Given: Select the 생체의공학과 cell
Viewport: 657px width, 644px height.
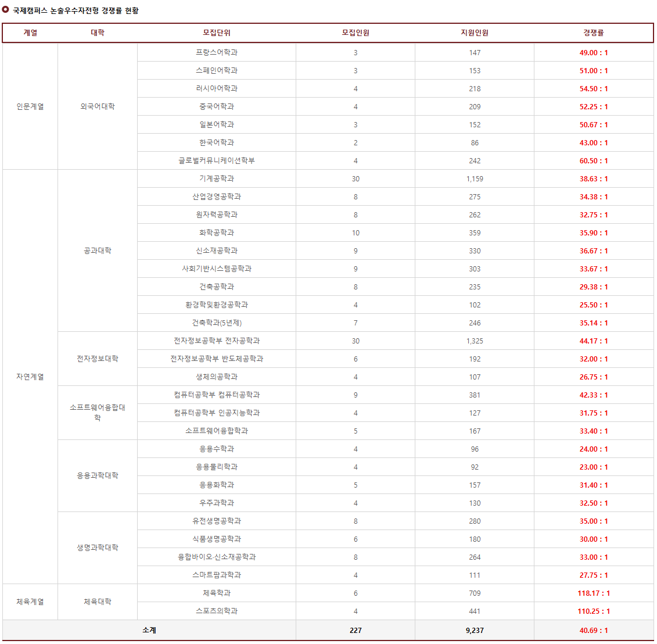Looking at the screenshot, I should click(x=217, y=377).
